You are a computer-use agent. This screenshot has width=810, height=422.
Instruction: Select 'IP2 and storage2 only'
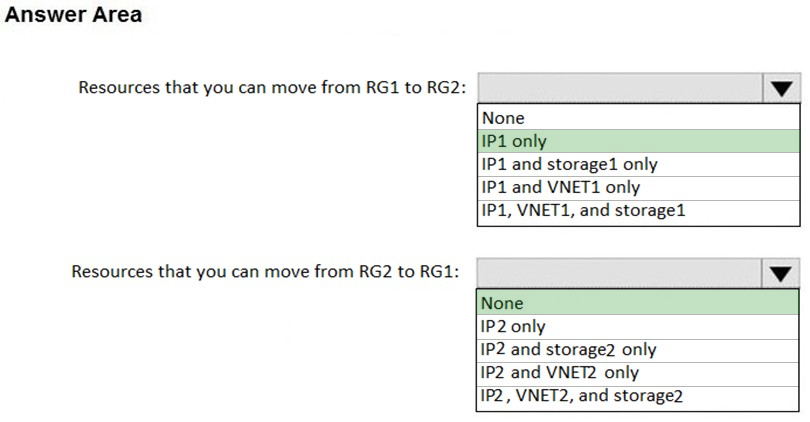click(x=637, y=350)
